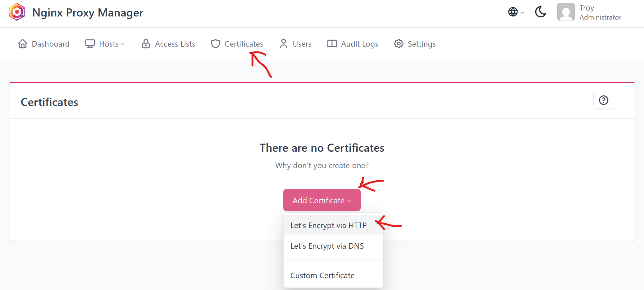Select Let's Encrypt via HTTP option
The height and width of the screenshot is (290, 644).
333,225
